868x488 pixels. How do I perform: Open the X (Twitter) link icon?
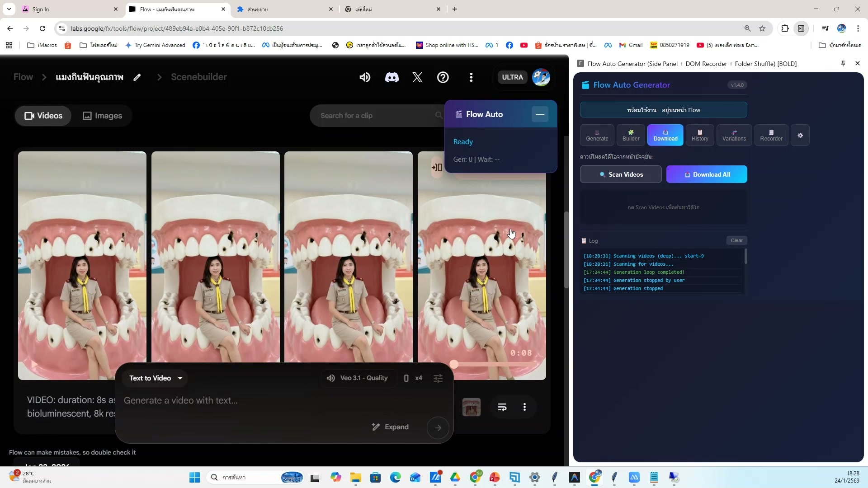tap(417, 77)
